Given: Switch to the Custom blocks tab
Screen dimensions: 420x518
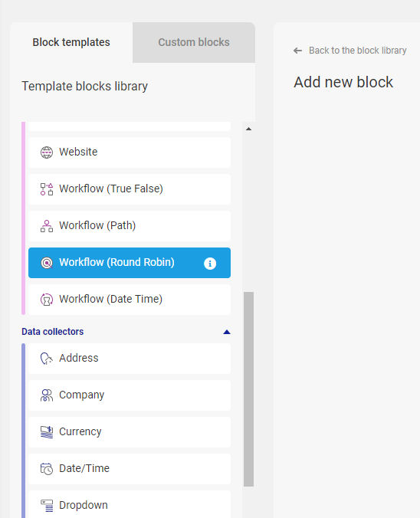Looking at the screenshot, I should [x=194, y=42].
